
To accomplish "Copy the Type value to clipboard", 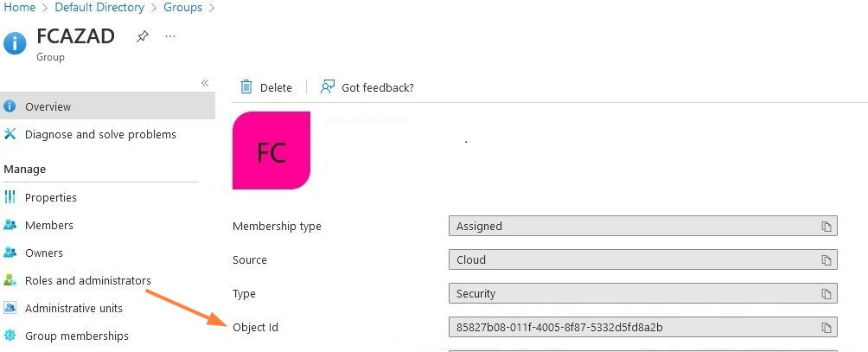I will 827,294.
